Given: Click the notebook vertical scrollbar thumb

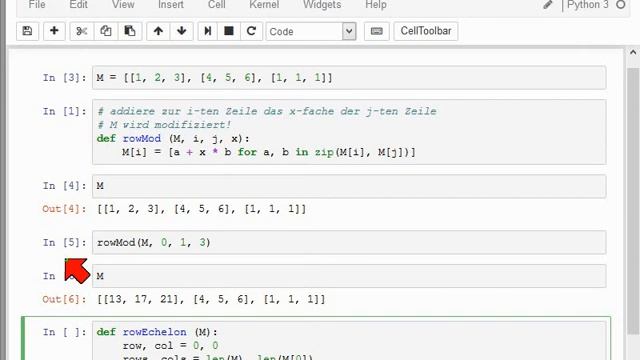Looking at the screenshot, I should pos(633,200).
